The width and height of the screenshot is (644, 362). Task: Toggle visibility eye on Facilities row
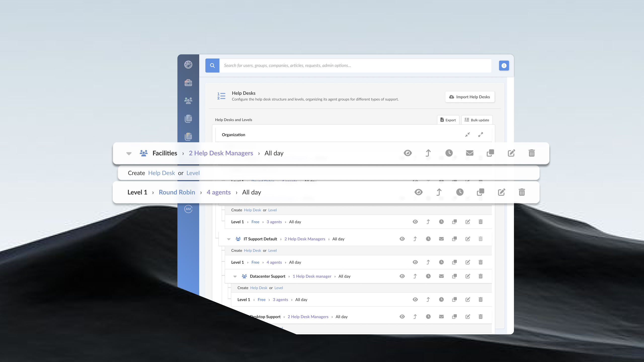point(408,153)
